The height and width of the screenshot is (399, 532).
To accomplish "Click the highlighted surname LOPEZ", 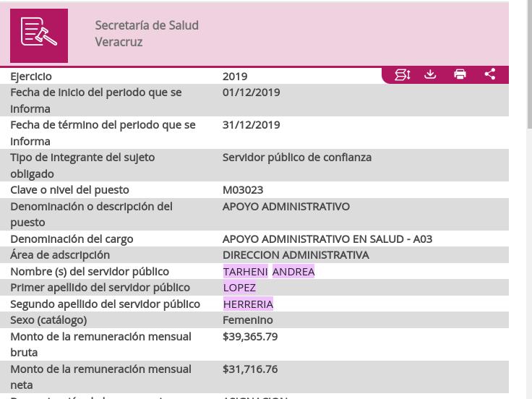I will click(x=240, y=288).
